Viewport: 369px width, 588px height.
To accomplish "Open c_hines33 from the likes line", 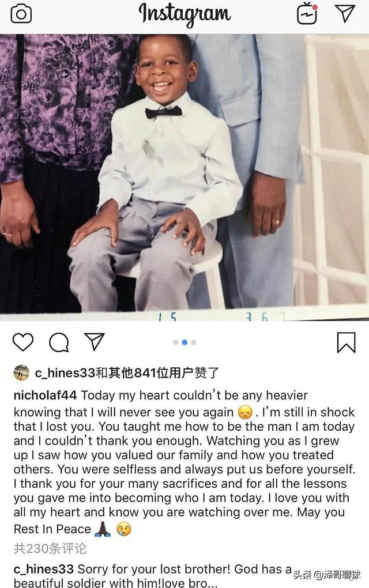I will click(x=65, y=373).
